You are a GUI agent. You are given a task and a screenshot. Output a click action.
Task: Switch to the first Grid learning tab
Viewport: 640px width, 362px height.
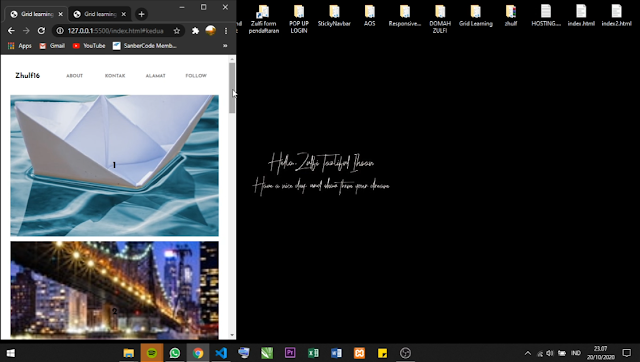point(37,14)
